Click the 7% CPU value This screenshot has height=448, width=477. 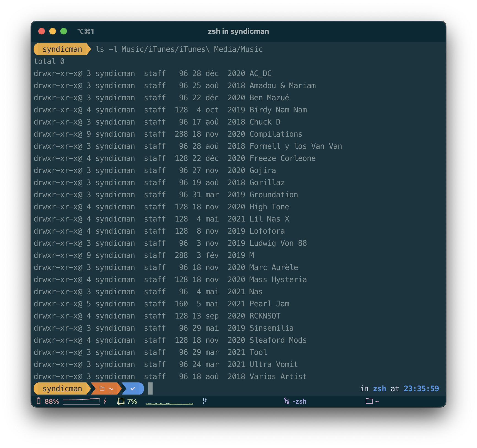(132, 401)
